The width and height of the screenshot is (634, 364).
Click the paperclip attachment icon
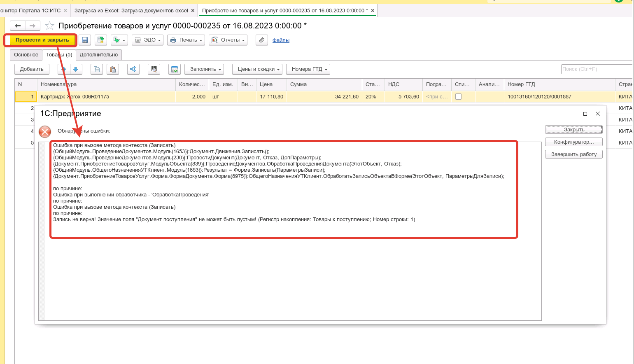(261, 40)
